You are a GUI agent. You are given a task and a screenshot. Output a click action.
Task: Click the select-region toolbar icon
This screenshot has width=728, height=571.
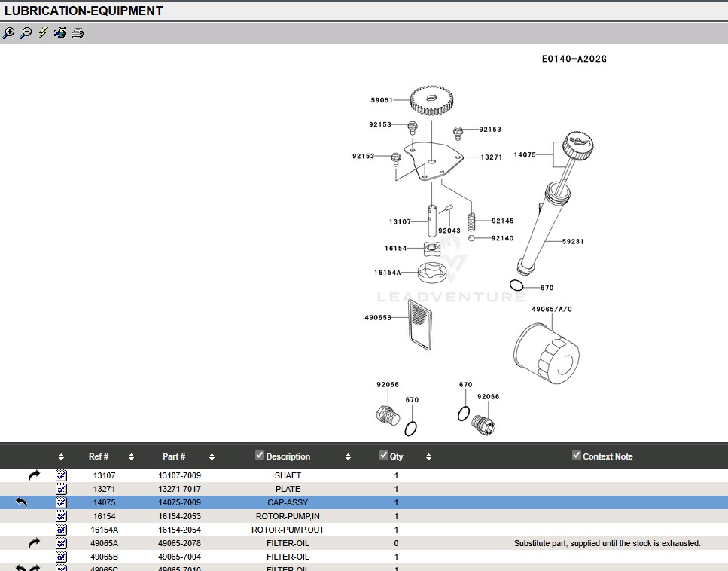(x=60, y=33)
